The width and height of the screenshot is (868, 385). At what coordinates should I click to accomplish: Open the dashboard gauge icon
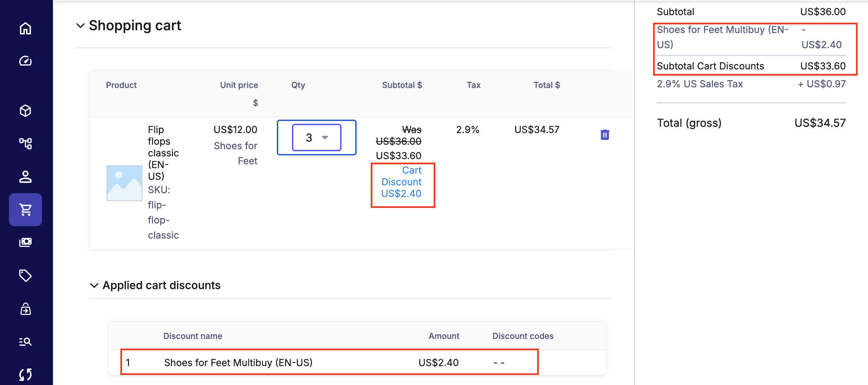pyautogui.click(x=25, y=61)
